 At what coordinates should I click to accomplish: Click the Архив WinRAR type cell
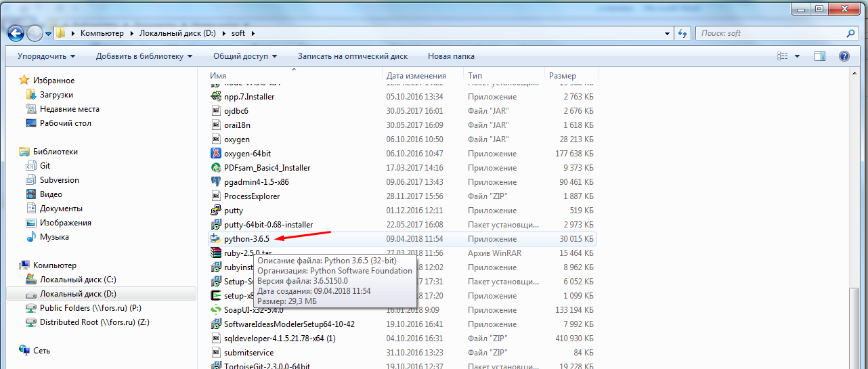click(496, 253)
